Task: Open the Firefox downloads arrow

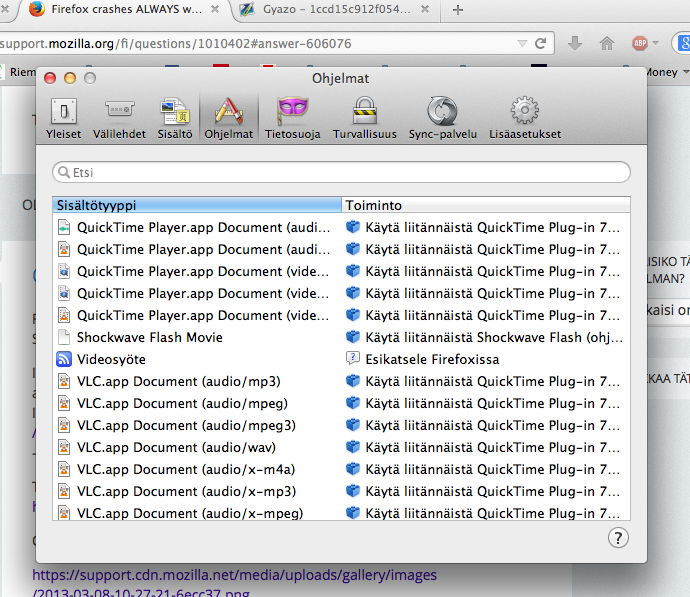Action: 575,43
